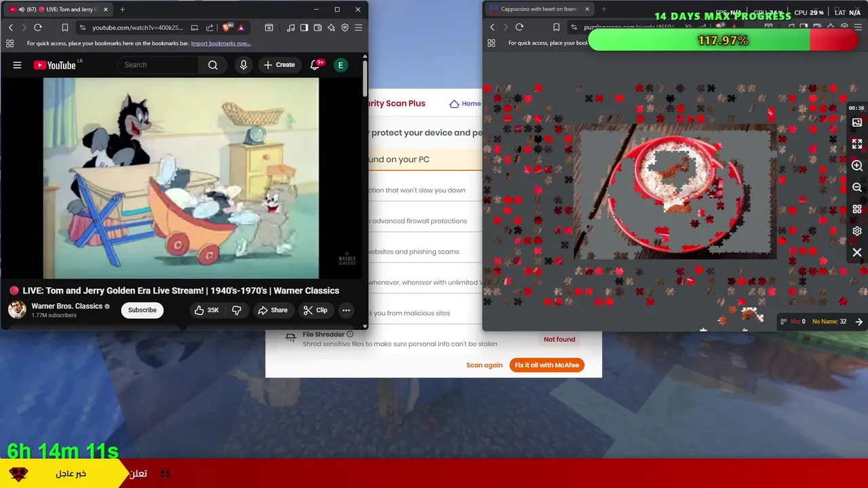Click the Clip button under the video
868x488 pixels.
tap(315, 310)
